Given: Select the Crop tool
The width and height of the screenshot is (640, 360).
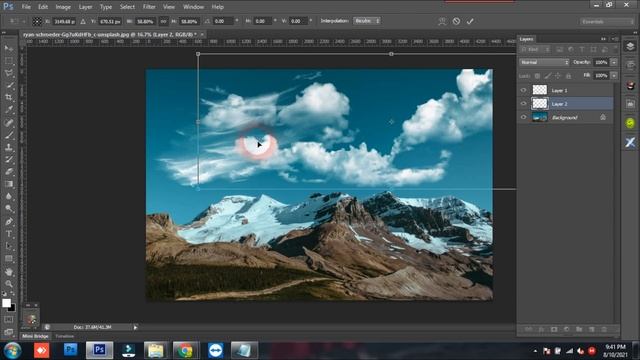Looking at the screenshot, I should pyautogui.click(x=9, y=97).
